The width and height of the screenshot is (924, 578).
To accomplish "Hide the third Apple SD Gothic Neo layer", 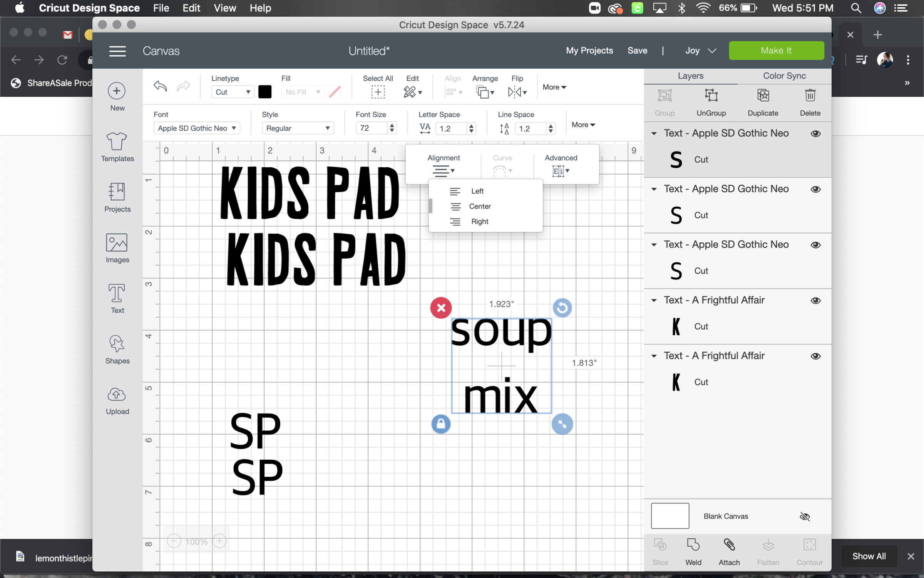I will tap(815, 245).
